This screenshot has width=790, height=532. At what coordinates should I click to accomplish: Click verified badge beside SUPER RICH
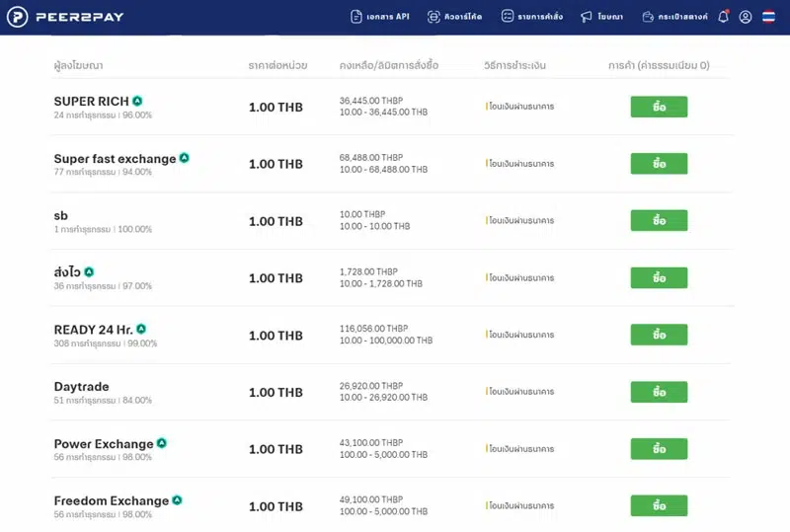tap(137, 101)
